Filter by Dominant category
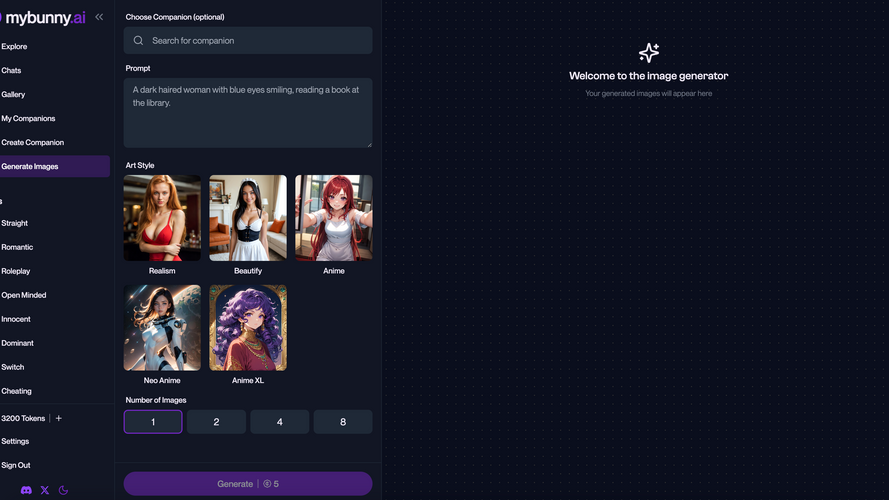Viewport: 889px width, 500px height. coord(18,343)
